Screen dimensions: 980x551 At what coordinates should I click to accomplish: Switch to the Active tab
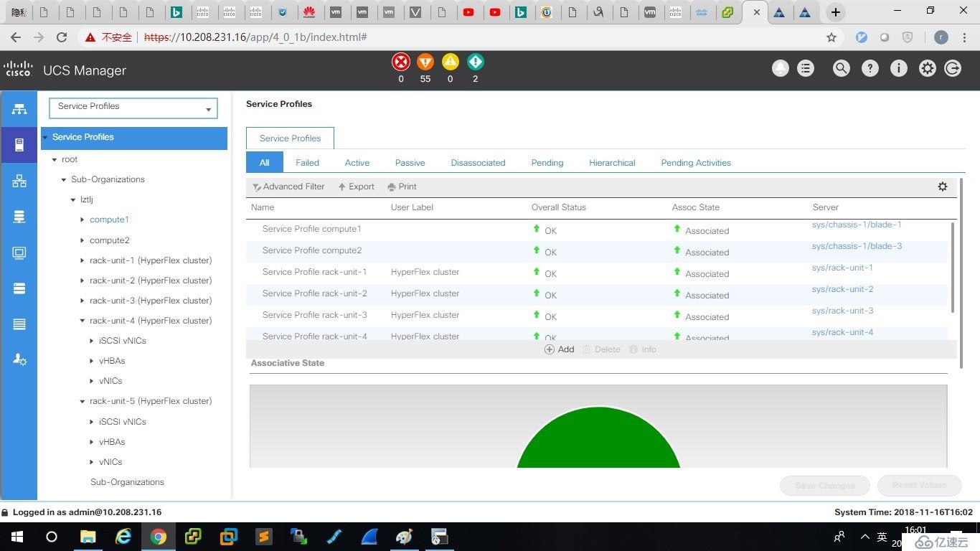pos(357,163)
